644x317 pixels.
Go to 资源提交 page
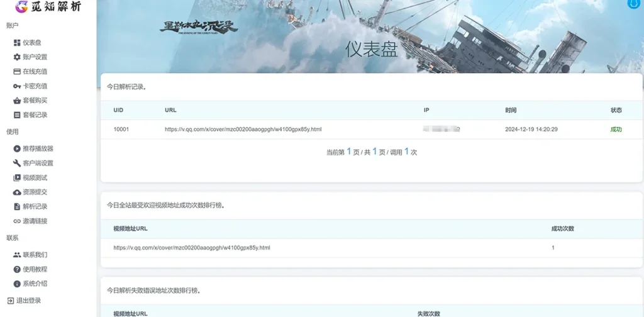coord(35,192)
